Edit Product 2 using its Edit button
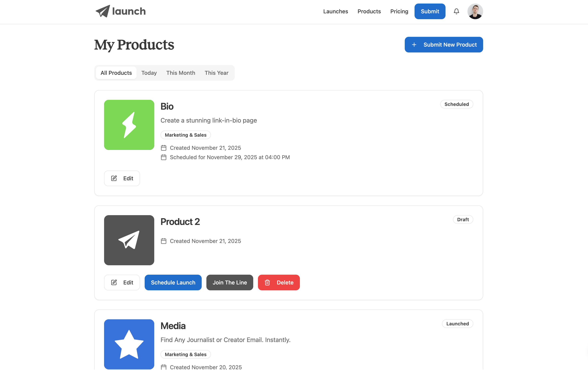This screenshot has height=370, width=588. [122, 282]
